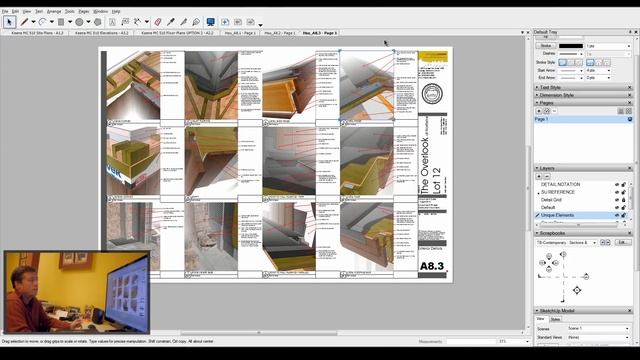Toggle visibility of Default layer
The image size is (640, 360).
[x=617, y=207]
